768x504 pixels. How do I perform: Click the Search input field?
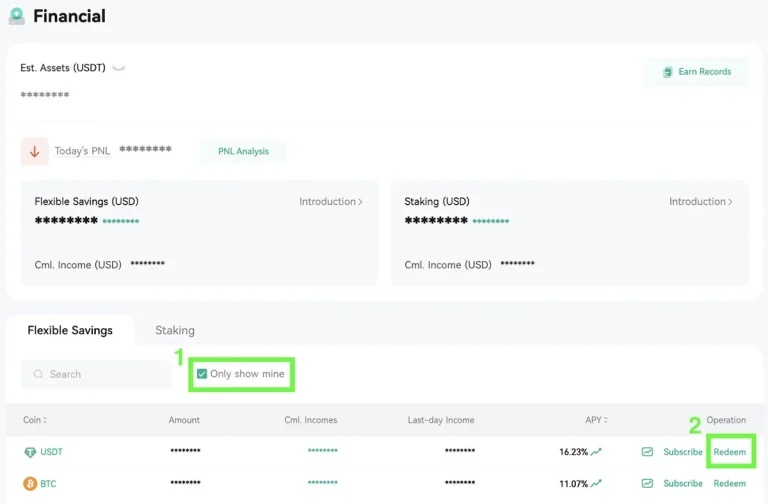pyautogui.click(x=96, y=374)
